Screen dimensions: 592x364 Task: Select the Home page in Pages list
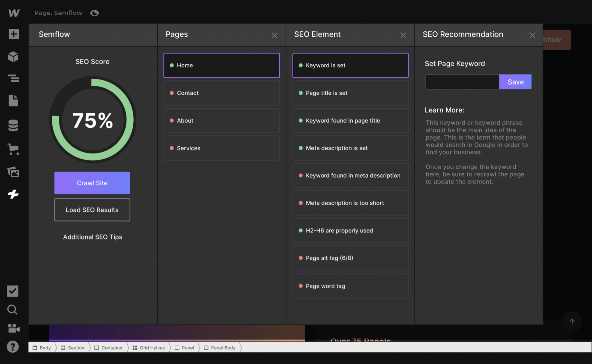coord(221,65)
